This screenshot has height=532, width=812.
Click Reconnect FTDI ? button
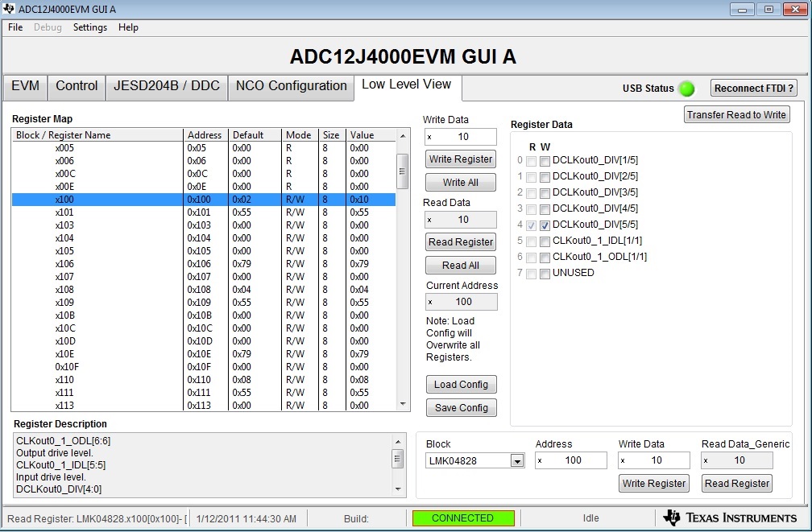[753, 88]
